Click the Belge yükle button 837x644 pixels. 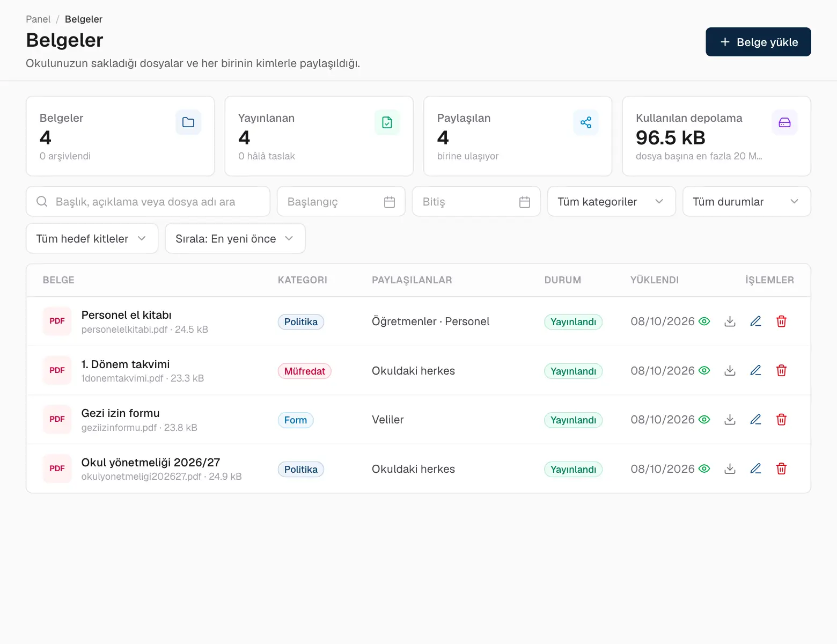click(x=758, y=42)
